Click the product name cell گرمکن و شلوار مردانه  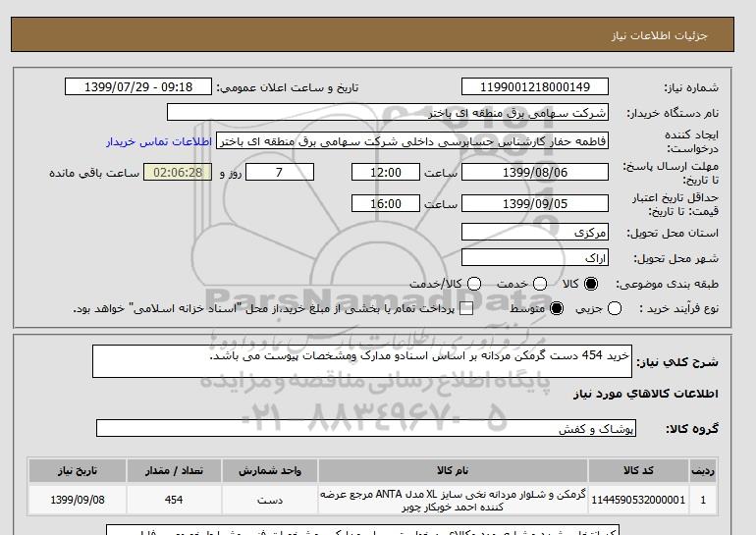click(453, 500)
